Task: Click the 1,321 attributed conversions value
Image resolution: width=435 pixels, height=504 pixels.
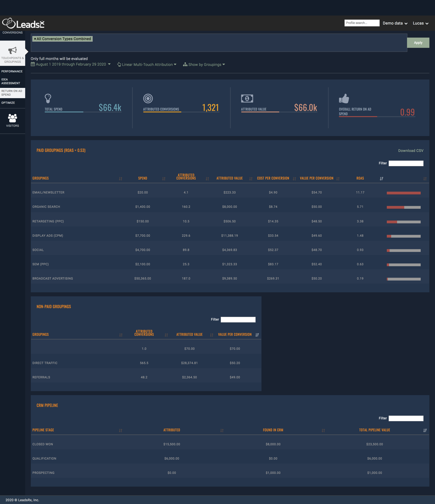Action: pos(211,107)
